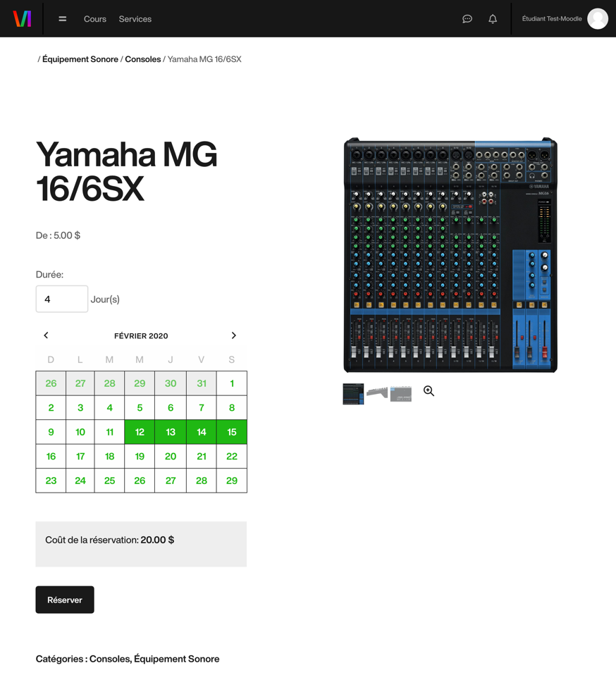Open the hamburger menu icon

point(63,19)
